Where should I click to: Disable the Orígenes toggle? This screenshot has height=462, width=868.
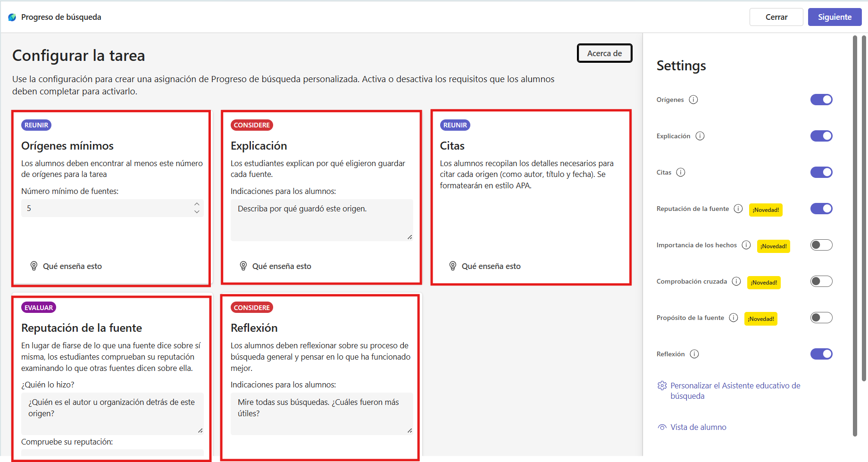821,100
